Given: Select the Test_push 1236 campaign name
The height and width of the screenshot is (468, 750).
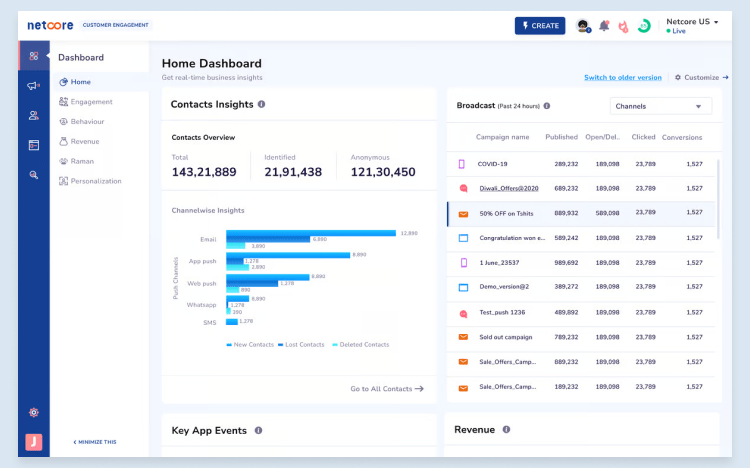Looking at the screenshot, I should point(502,312).
